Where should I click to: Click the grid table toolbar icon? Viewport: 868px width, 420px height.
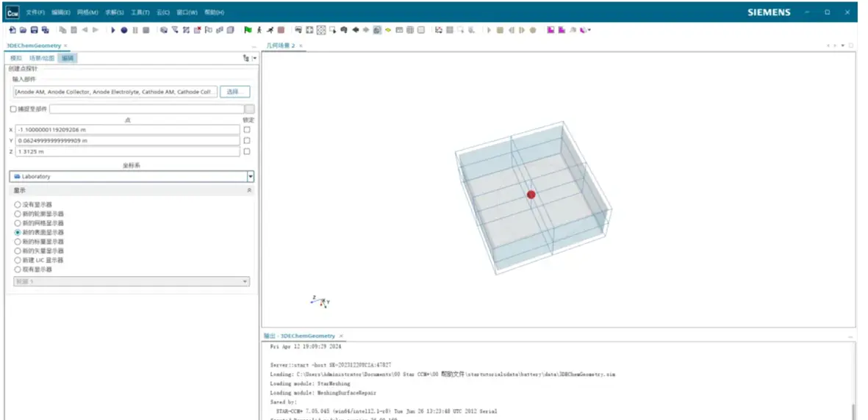(410, 30)
